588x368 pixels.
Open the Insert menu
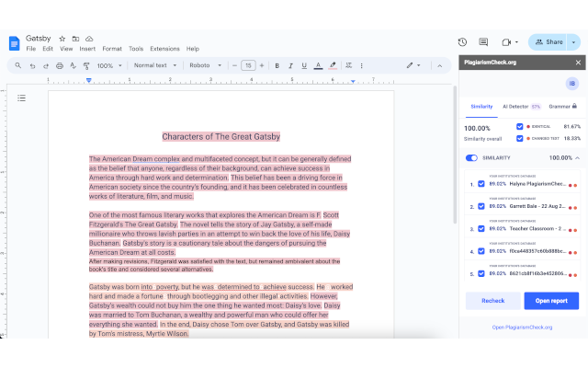tap(87, 49)
